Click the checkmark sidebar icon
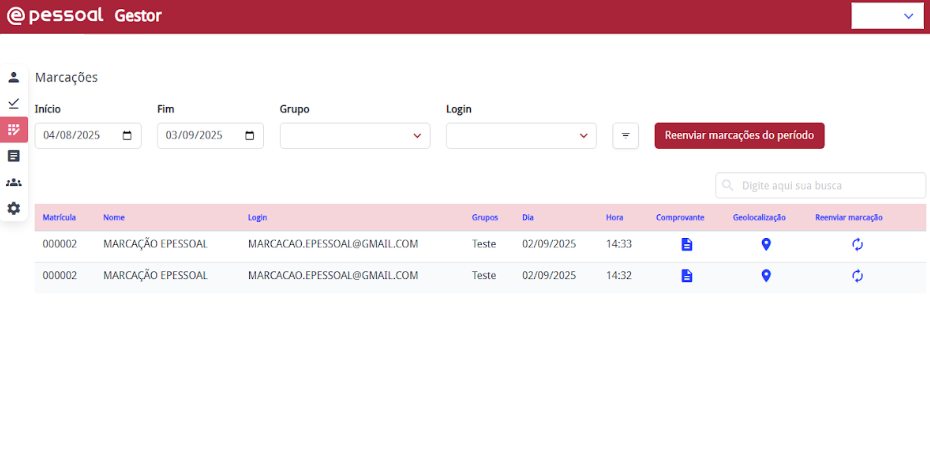This screenshot has width=930, height=471. (14, 103)
